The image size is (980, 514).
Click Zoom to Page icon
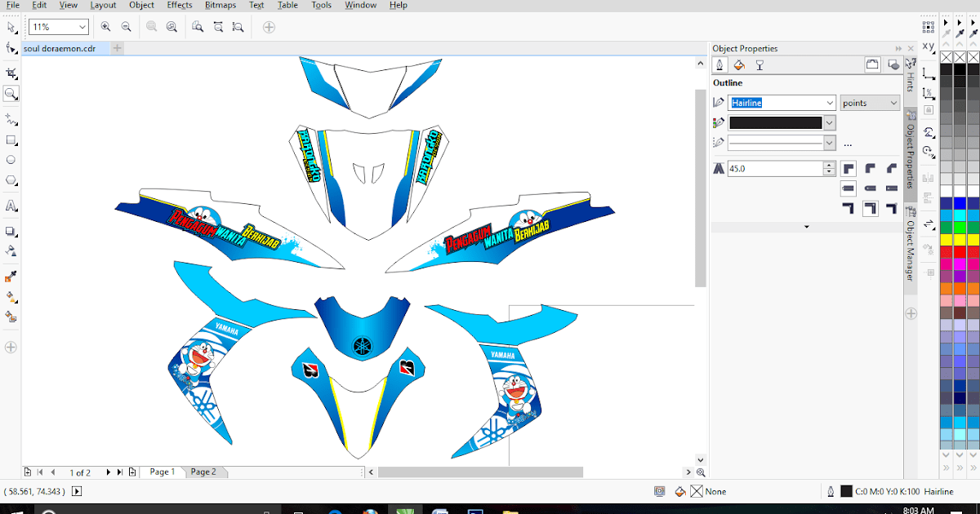click(198, 27)
